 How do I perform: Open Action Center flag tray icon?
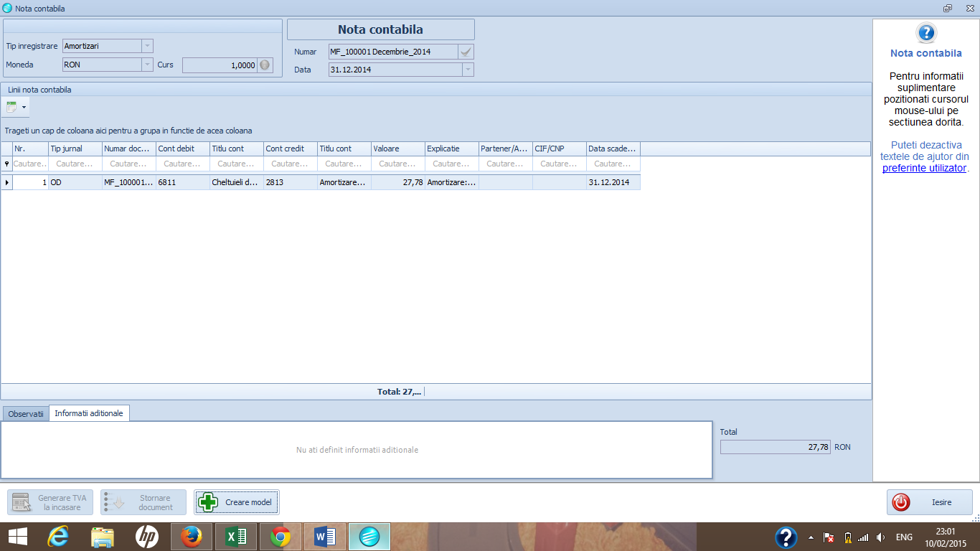coord(829,537)
